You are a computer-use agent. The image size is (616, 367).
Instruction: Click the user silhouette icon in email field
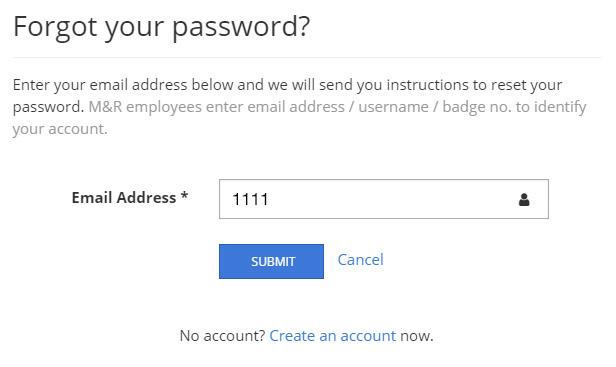tap(524, 199)
